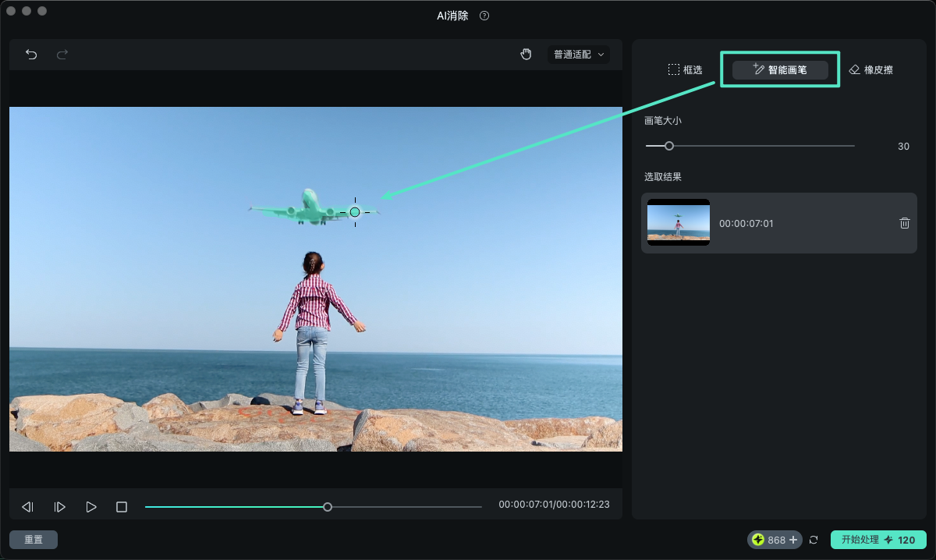This screenshot has height=560, width=936.
Task: Switch to the 智能画笔 smart brush
Action: (x=780, y=70)
